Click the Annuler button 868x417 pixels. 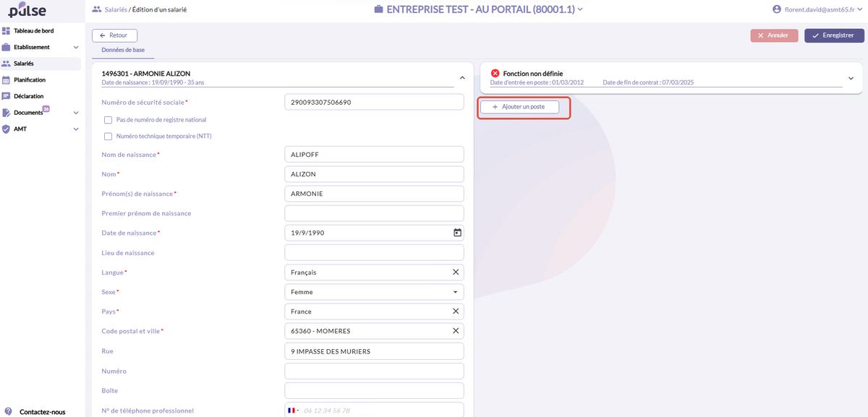[774, 35]
